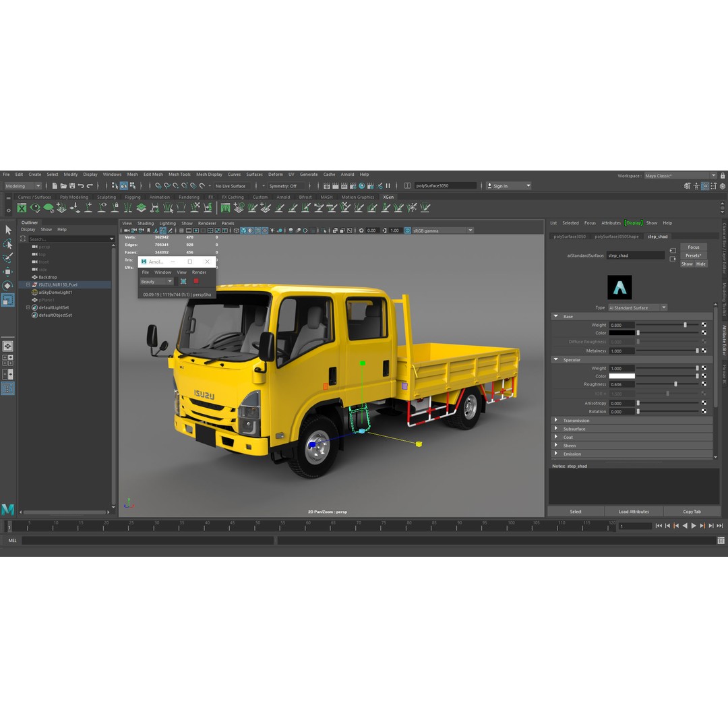Click the Load Attributes button
Screen dimensions: 728x728
click(x=634, y=512)
